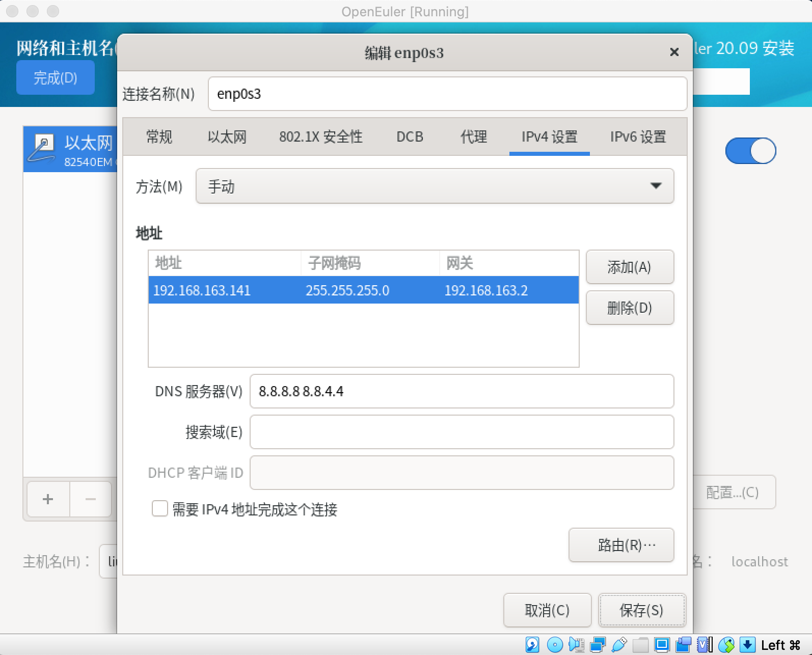Viewport: 812px width, 655px height.
Task: Open the DCB tab
Action: [410, 137]
